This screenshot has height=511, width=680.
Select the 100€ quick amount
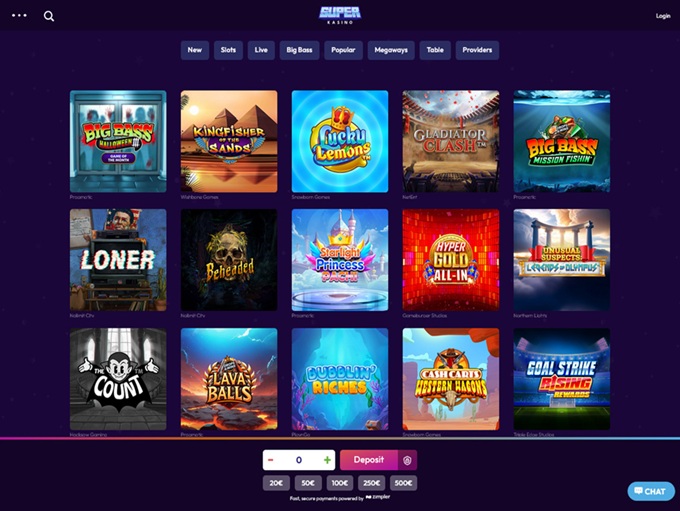click(x=340, y=483)
